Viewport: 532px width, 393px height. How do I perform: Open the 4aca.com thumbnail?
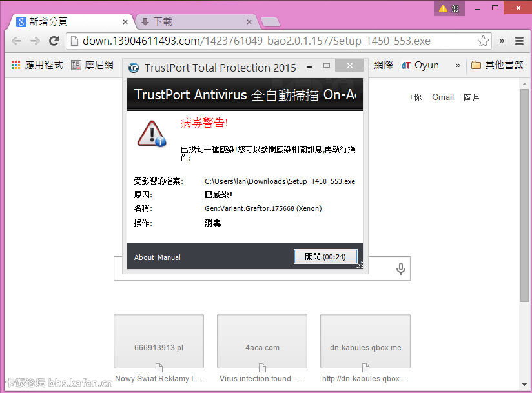coord(262,341)
